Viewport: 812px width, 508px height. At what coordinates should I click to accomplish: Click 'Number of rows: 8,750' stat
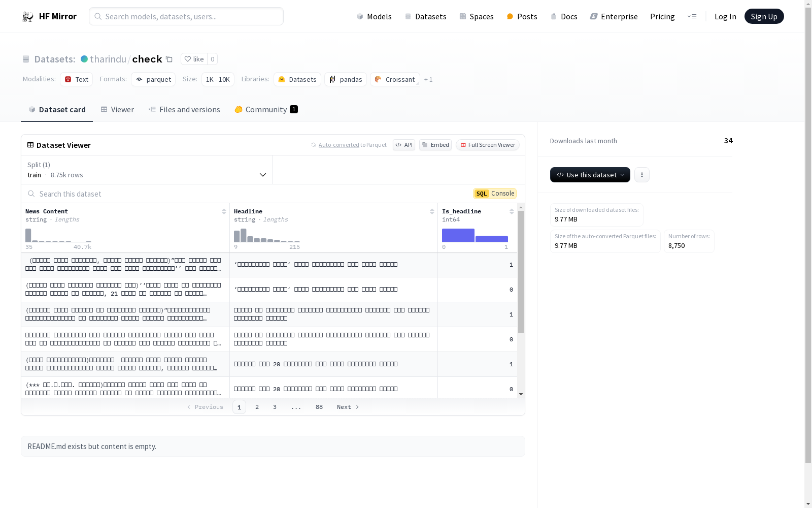(x=689, y=241)
